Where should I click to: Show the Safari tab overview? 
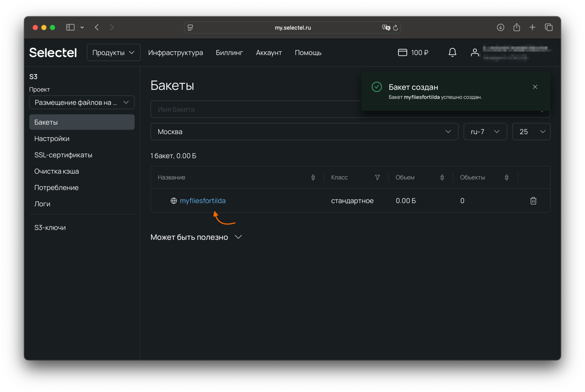tap(549, 27)
